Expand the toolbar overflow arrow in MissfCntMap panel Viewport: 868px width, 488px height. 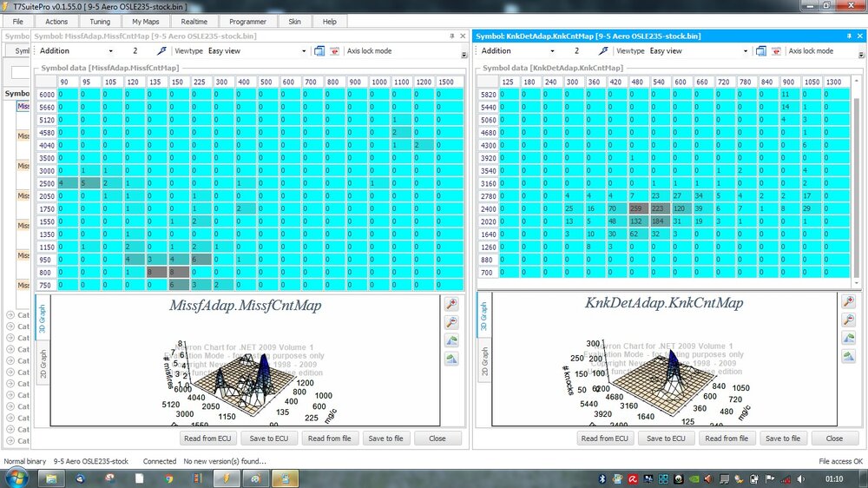coord(464,55)
